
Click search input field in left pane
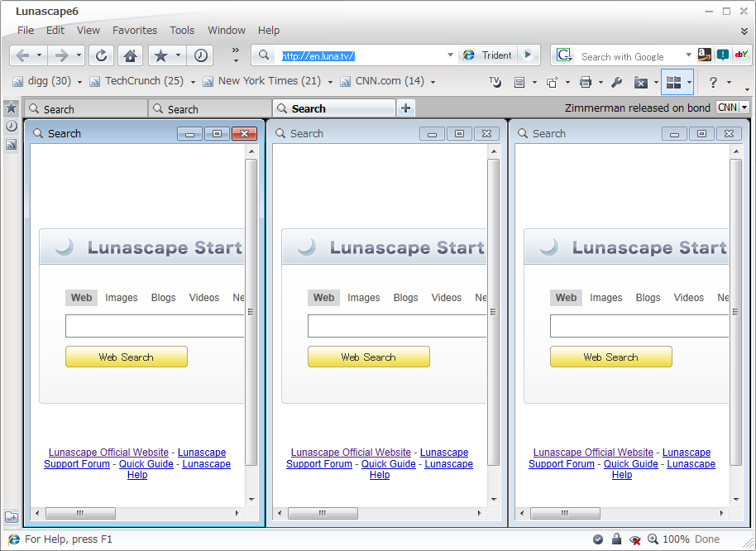coord(155,326)
